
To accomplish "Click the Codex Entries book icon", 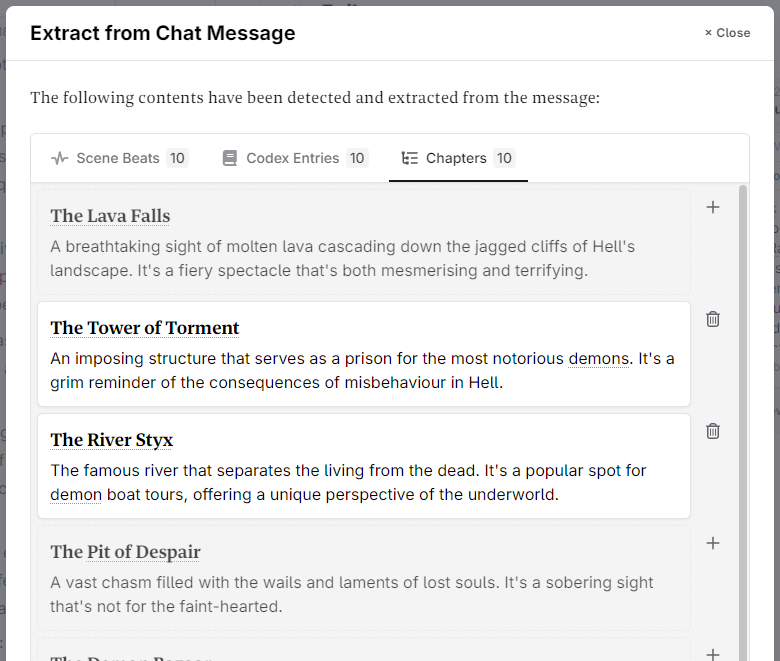I will click(230, 158).
